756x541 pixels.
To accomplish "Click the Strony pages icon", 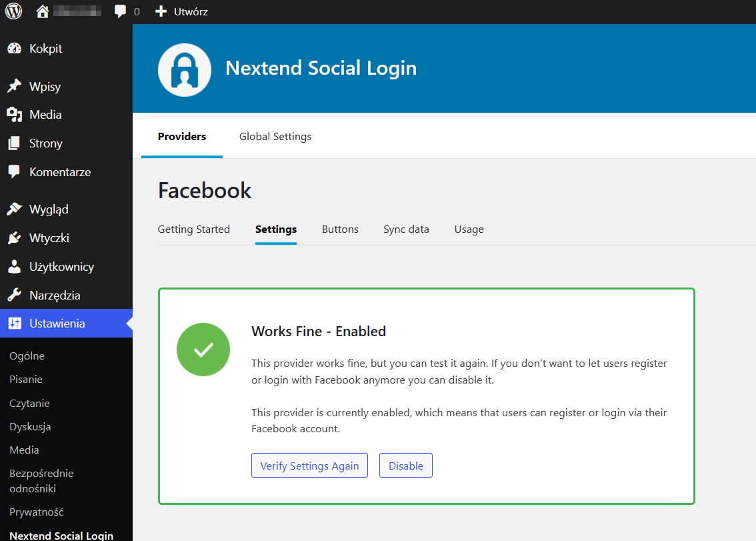I will point(15,143).
